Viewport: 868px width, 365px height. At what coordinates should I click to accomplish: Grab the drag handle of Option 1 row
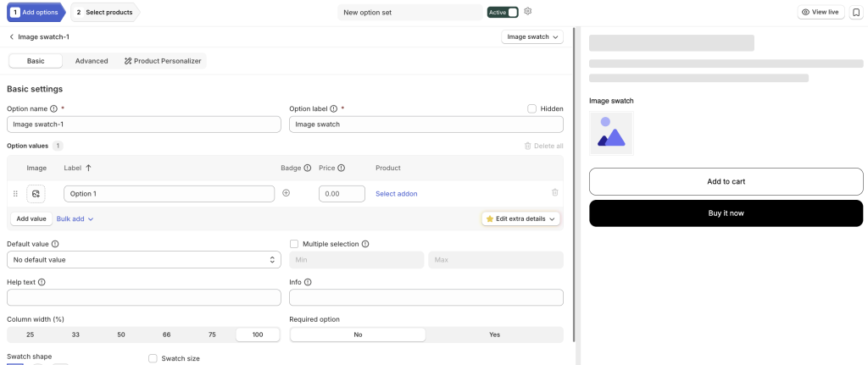[x=15, y=194]
